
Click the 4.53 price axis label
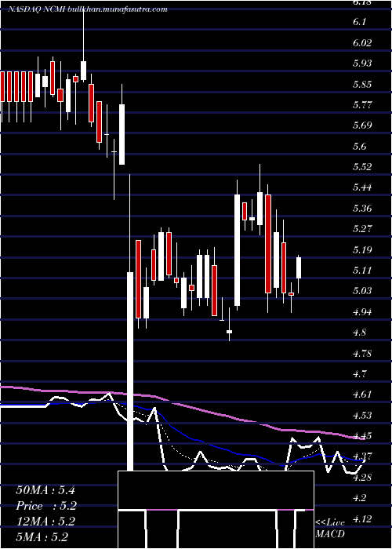[362, 415]
